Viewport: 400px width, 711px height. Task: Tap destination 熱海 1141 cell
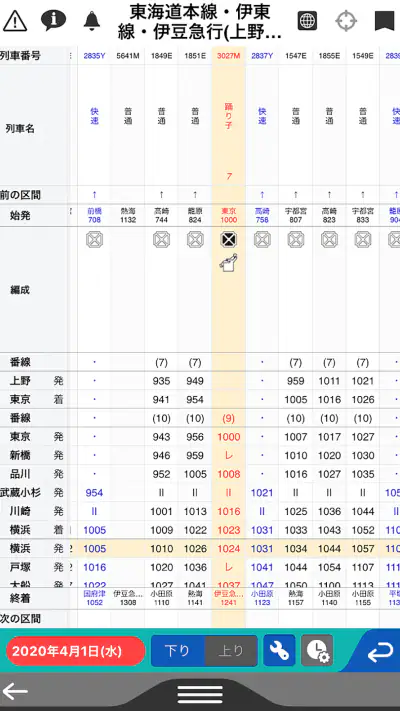pyautogui.click(x=195, y=598)
